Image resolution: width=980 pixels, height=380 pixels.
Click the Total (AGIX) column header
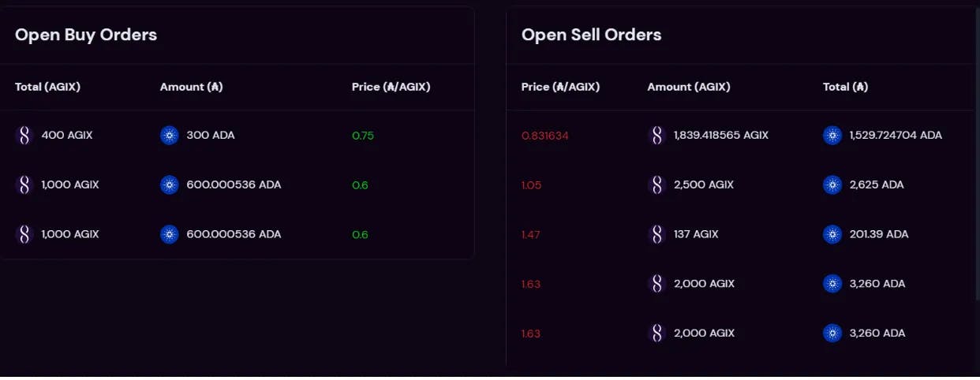[47, 87]
